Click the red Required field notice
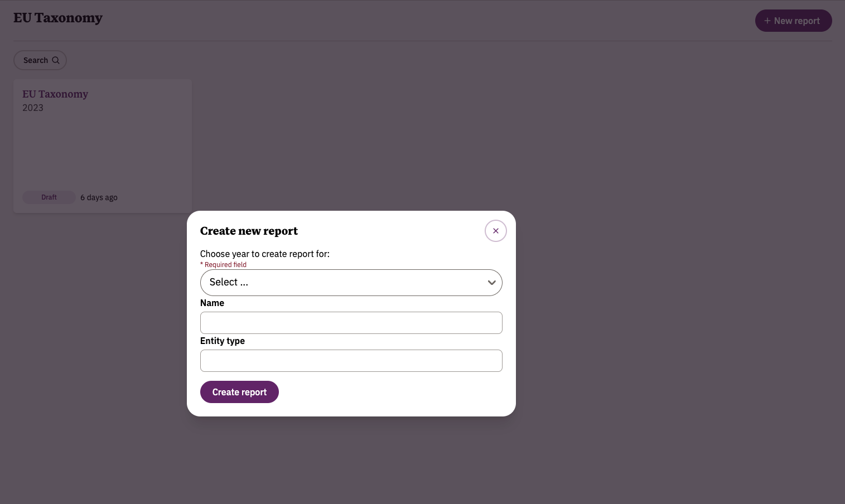 (x=223, y=265)
